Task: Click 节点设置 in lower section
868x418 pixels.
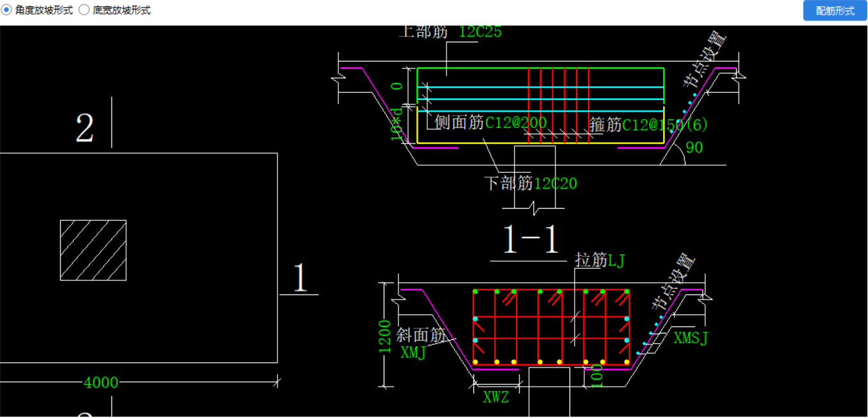Action: point(674,282)
